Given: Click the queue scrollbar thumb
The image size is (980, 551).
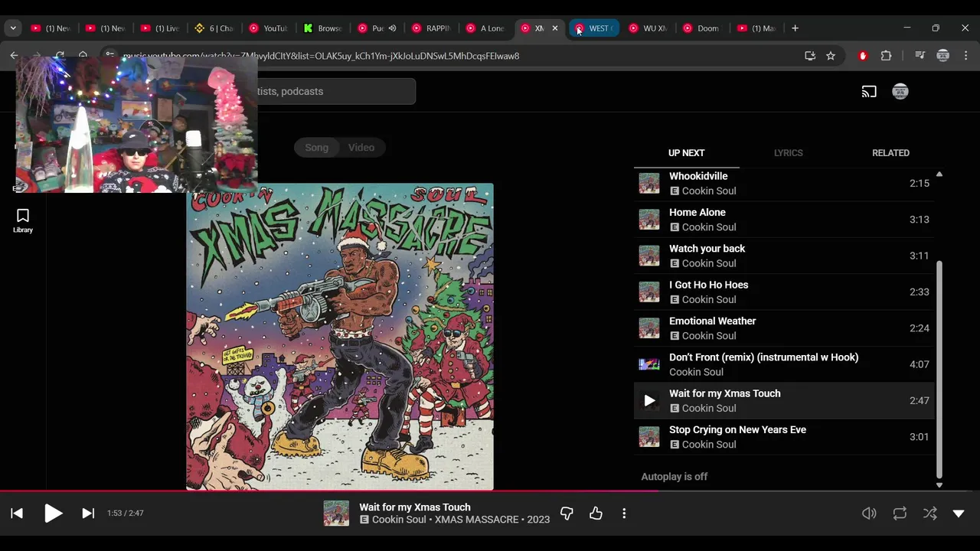Looking at the screenshot, I should coord(939,369).
